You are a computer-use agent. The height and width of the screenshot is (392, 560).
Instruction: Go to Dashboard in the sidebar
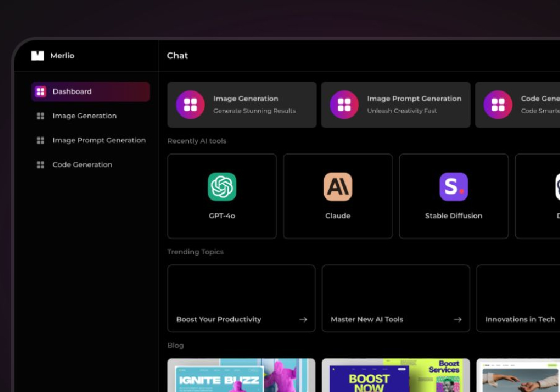coord(72,92)
